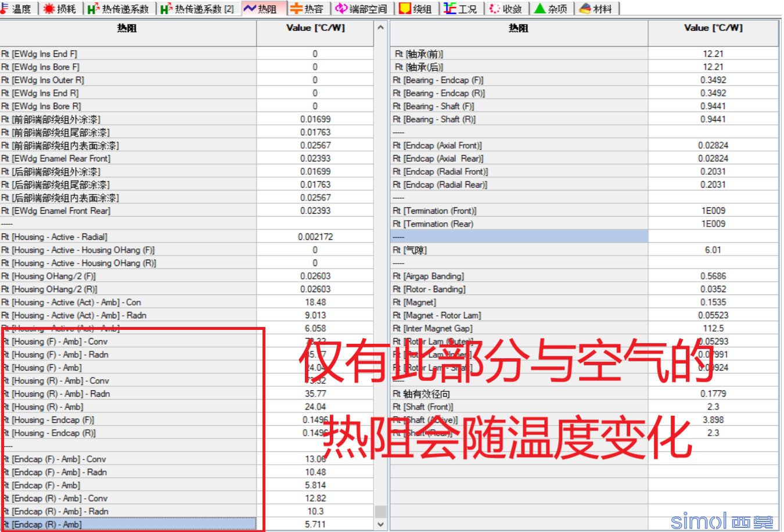Go to the 绕组 tab
Screen dimensions: 784x532
tap(417, 9)
